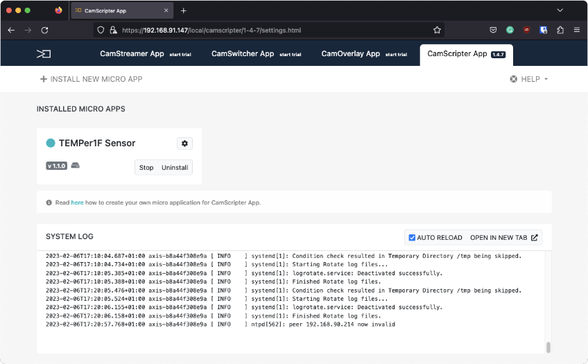588x364 pixels.
Task: Switch to the CamStreamer App tab
Action: [x=132, y=54]
